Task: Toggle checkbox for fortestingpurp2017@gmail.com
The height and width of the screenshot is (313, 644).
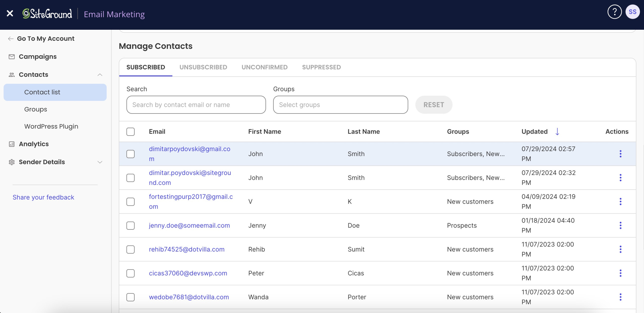Action: [x=131, y=201]
